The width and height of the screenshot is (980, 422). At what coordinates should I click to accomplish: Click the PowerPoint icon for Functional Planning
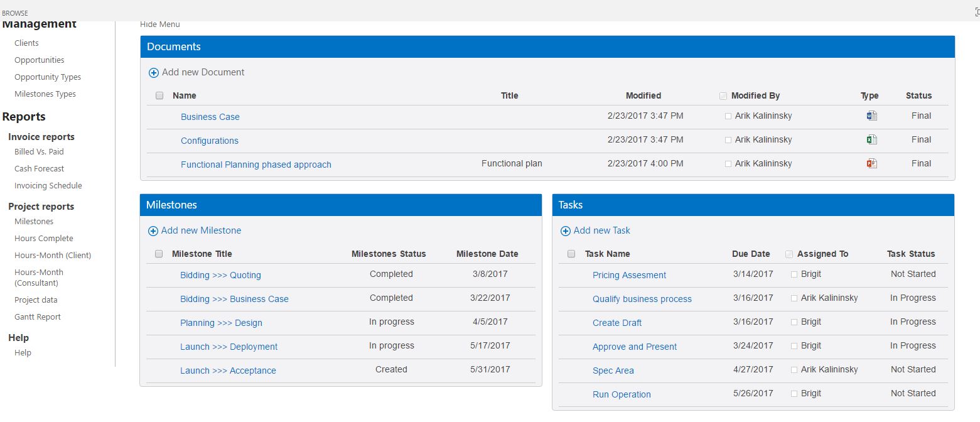tap(871, 163)
